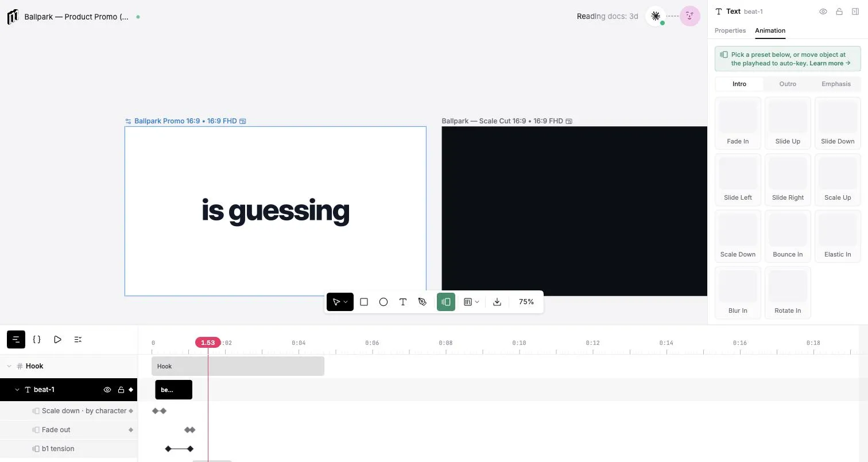Toggle beat-1 layer visibility eye in timeline
This screenshot has height=462, width=868.
coord(107,390)
